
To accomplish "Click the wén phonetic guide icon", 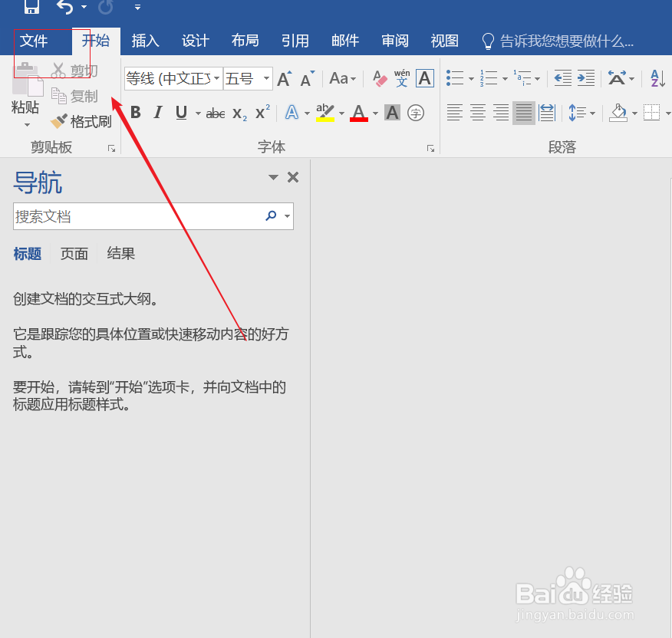I will coord(402,78).
